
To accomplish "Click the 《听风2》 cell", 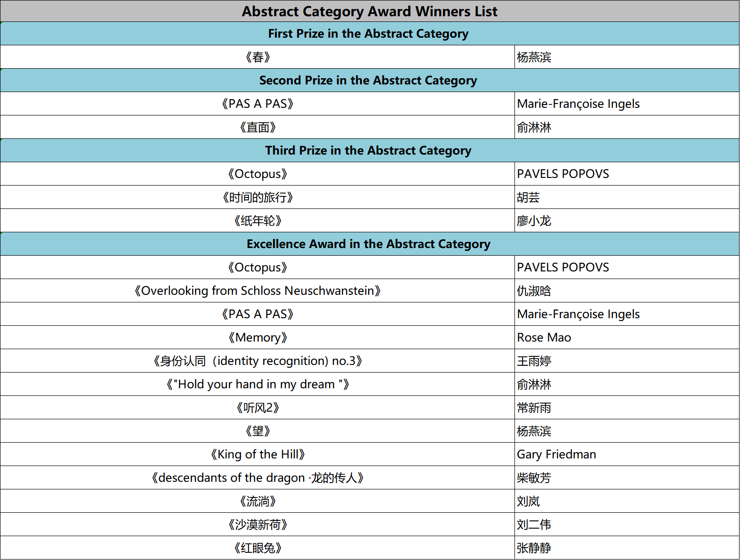I will pyautogui.click(x=257, y=407).
